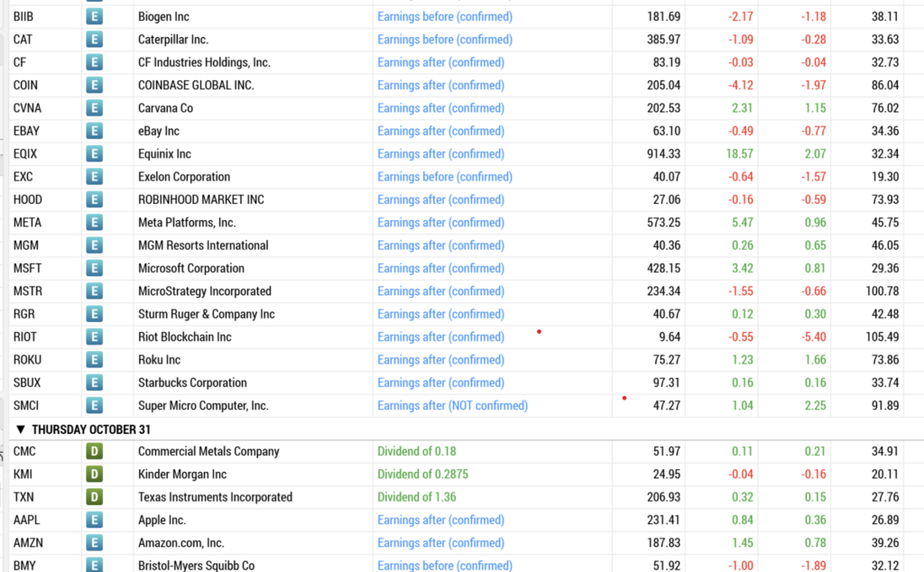Open Meta's Earnings after (confirmed) link
The width and height of the screenshot is (924, 572).
(440, 223)
